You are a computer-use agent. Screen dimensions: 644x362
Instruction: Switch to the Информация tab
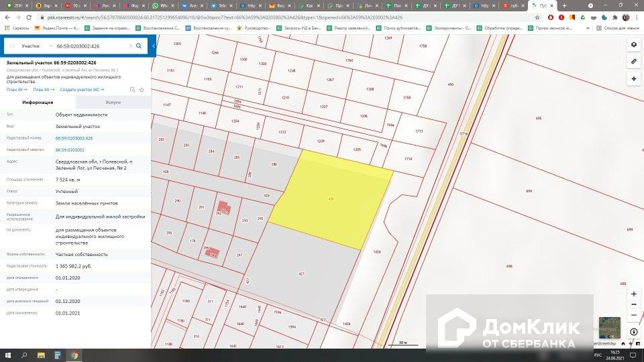(x=38, y=102)
